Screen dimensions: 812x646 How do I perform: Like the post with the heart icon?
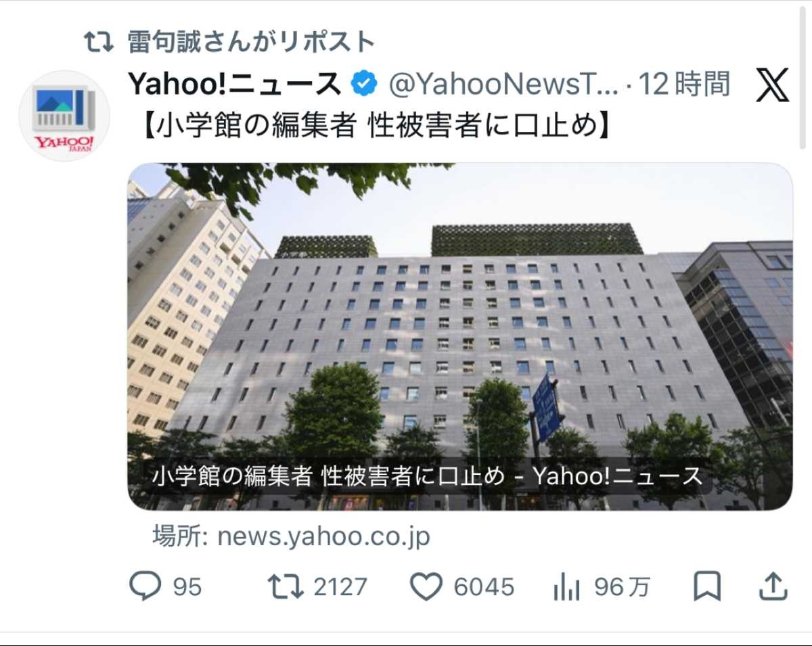[427, 586]
